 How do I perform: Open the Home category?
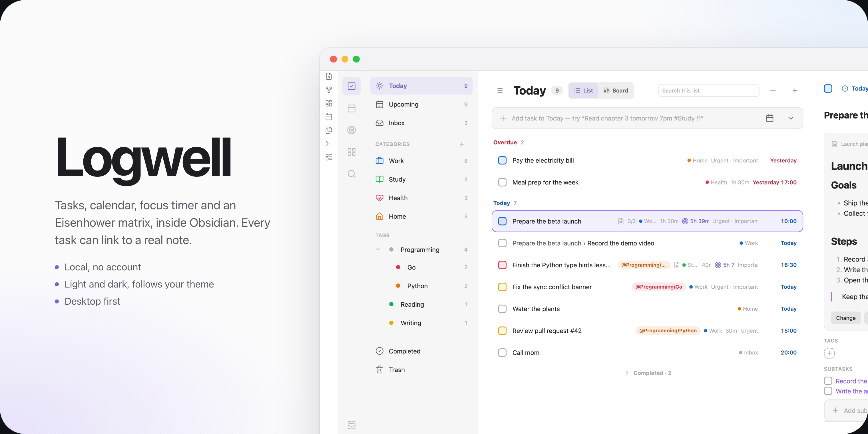click(x=421, y=216)
